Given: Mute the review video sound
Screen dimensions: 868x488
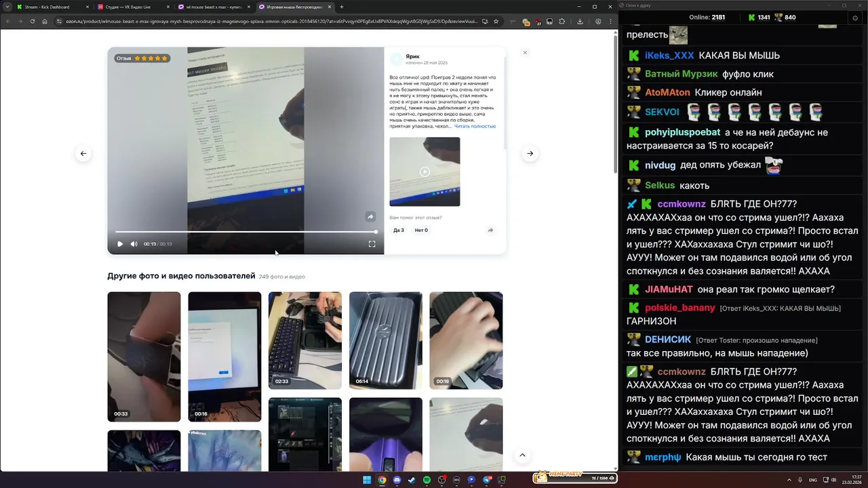Looking at the screenshot, I should (134, 244).
